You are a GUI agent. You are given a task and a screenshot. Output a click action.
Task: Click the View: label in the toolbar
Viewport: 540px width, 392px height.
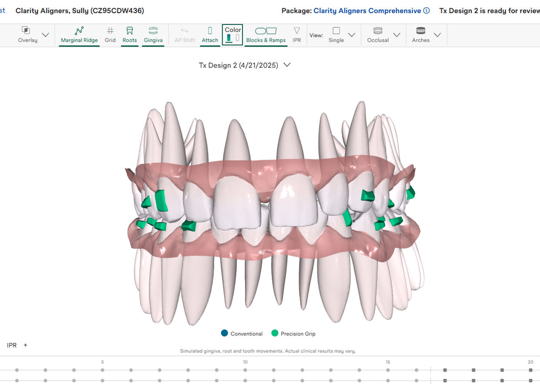pyautogui.click(x=316, y=35)
